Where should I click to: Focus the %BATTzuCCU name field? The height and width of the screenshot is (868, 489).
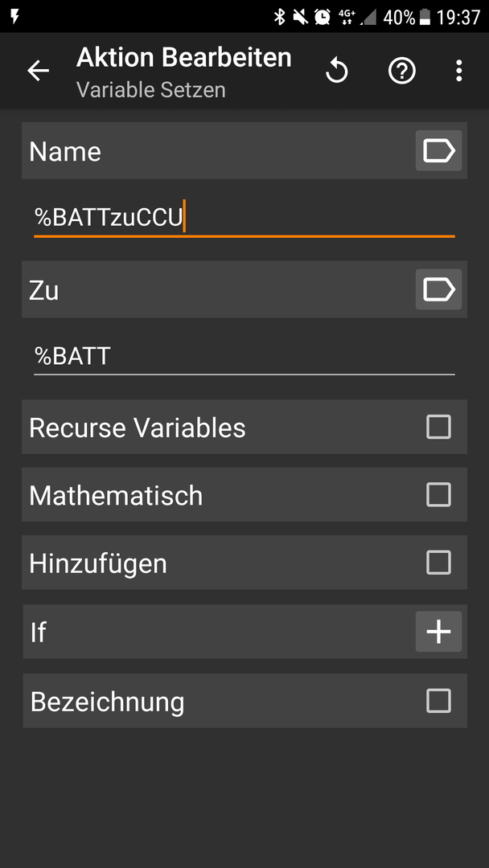[x=244, y=218]
